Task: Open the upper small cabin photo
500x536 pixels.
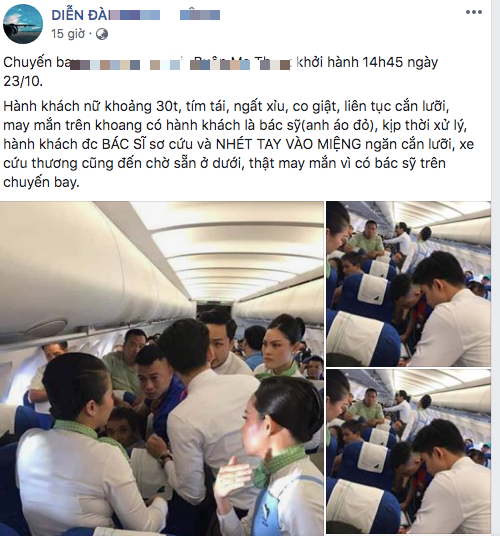Action: point(408,284)
